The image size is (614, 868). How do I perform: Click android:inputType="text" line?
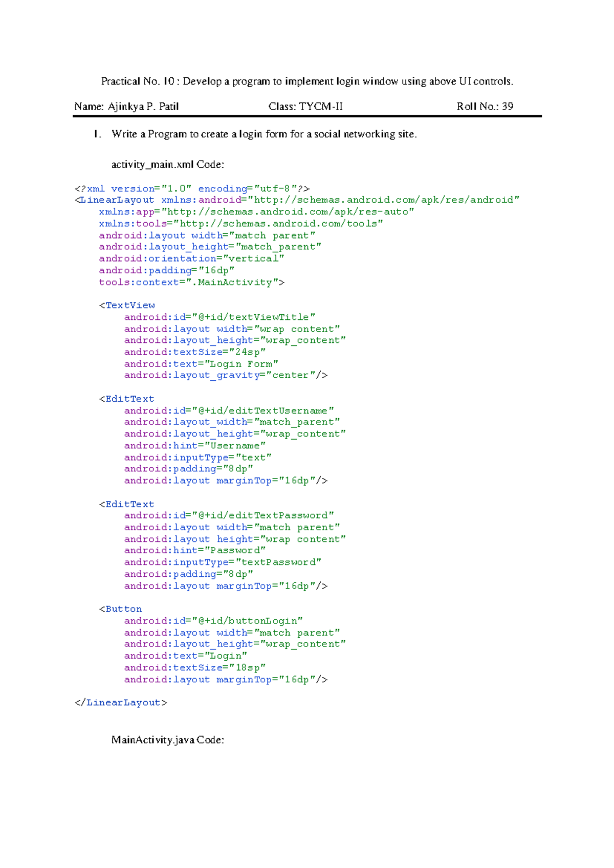(x=198, y=458)
